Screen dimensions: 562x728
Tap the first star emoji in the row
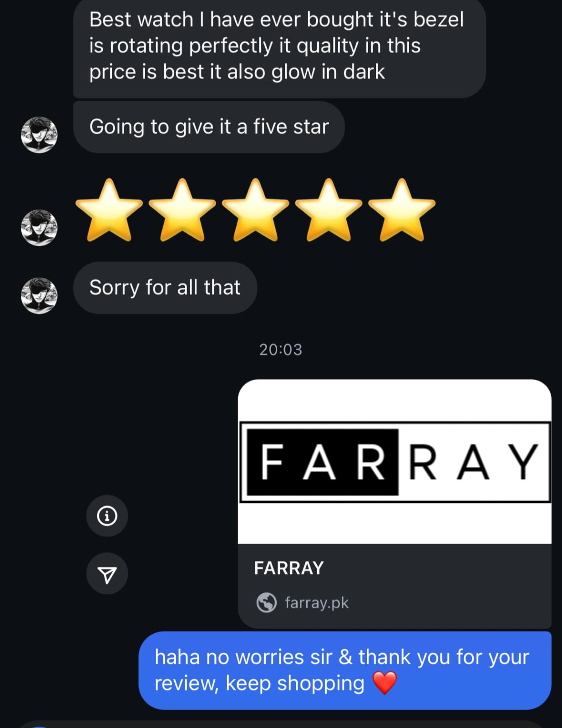click(109, 209)
